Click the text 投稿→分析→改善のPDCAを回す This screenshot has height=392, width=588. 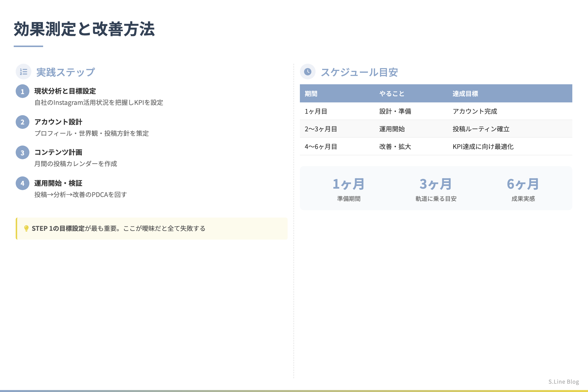[81, 195]
